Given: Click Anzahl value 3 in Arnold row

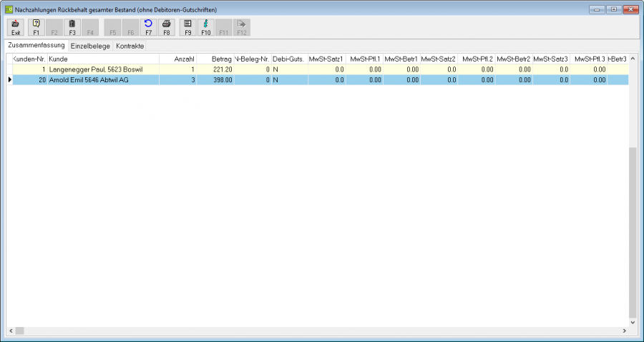Looking at the screenshot, I should click(178, 80).
